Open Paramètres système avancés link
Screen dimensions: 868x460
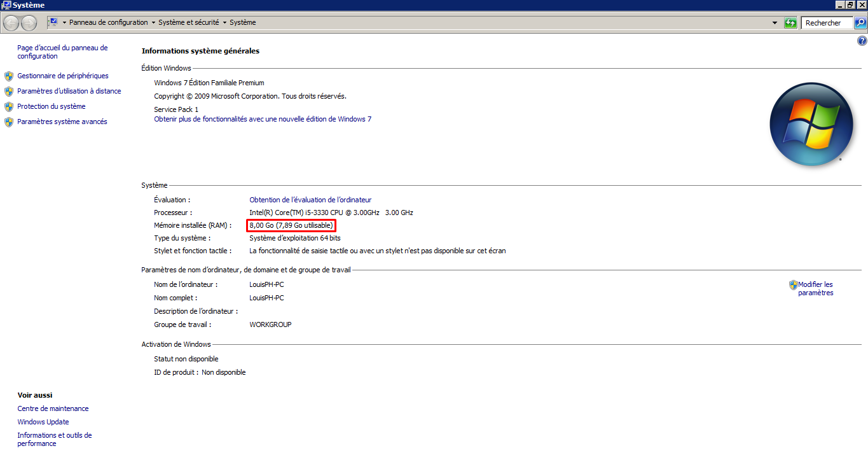point(62,122)
